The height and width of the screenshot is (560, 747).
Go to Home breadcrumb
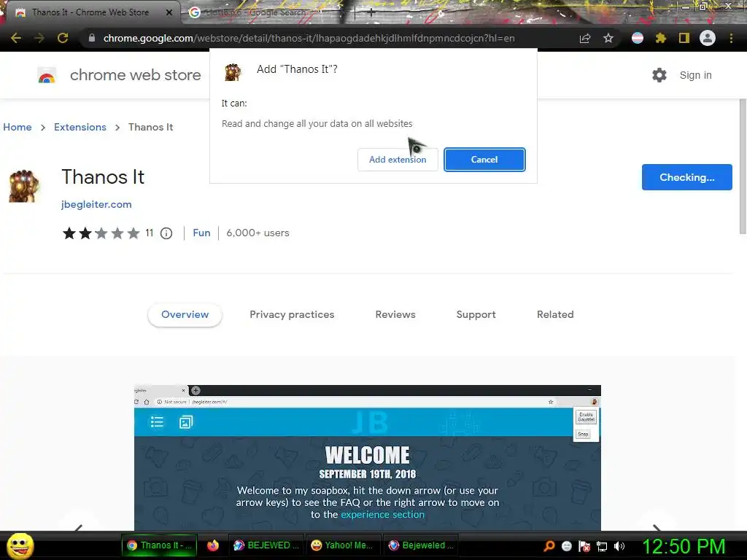(18, 127)
